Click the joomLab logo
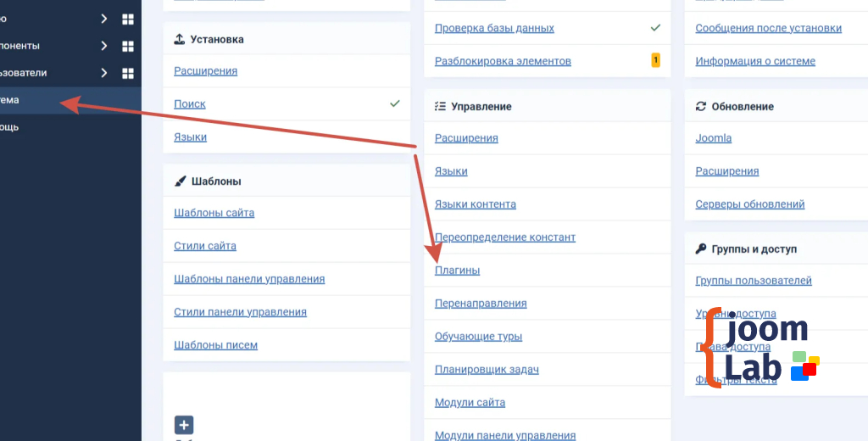Viewport: 868px width, 441px height. [759, 348]
